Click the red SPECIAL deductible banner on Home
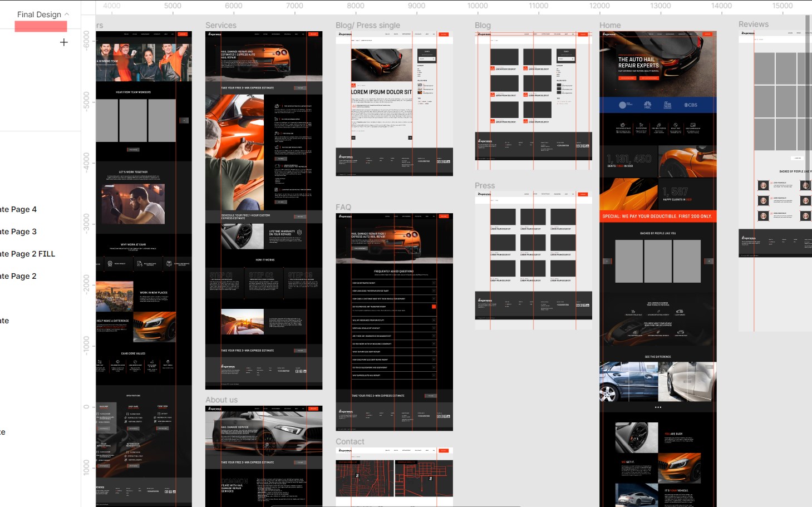The image size is (812, 507). (658, 215)
